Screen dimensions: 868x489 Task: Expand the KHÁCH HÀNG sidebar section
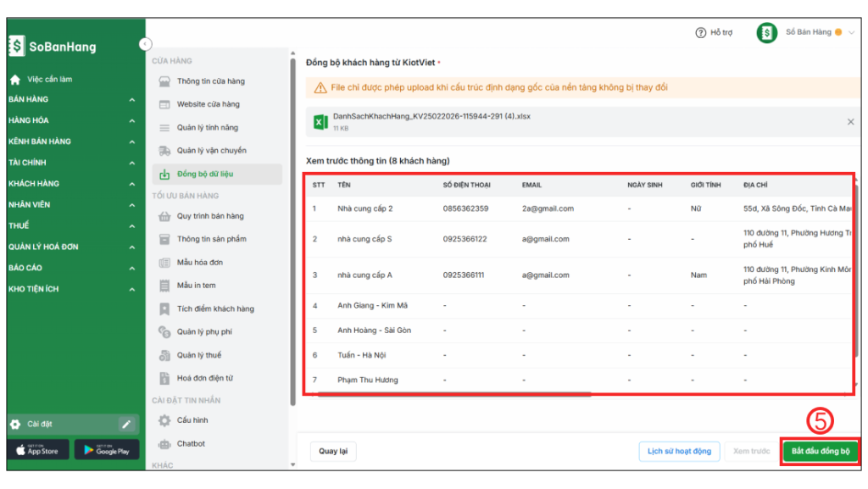pos(72,184)
